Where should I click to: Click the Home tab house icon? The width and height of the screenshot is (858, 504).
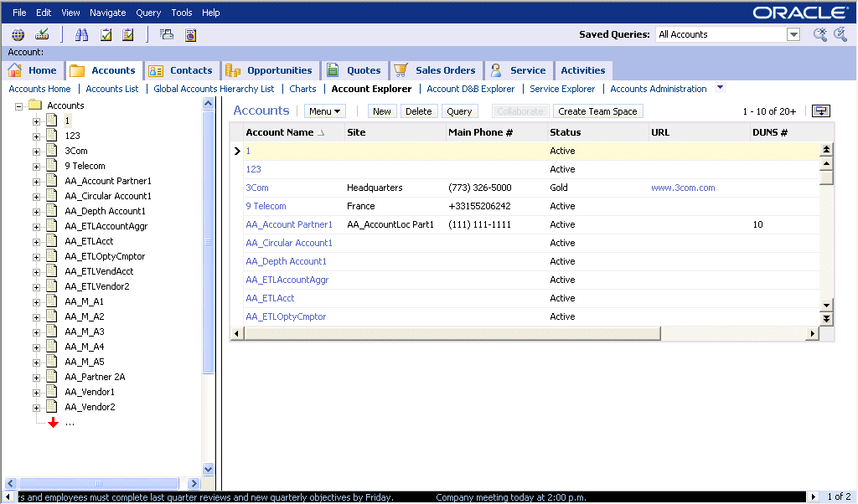pos(15,70)
